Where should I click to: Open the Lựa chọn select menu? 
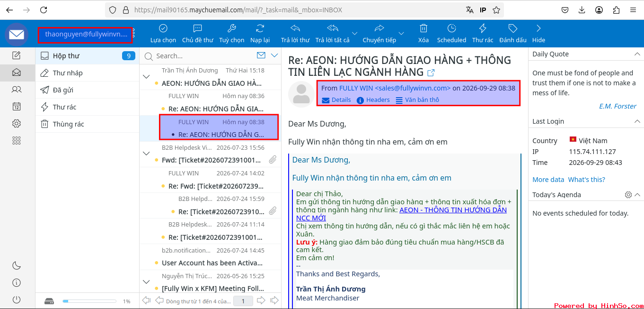pos(163,34)
